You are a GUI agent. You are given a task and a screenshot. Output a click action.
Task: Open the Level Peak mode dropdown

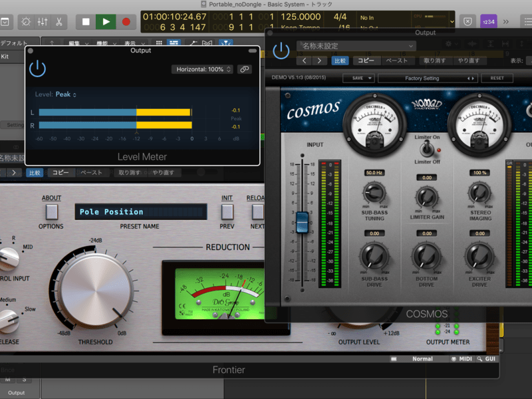click(66, 94)
